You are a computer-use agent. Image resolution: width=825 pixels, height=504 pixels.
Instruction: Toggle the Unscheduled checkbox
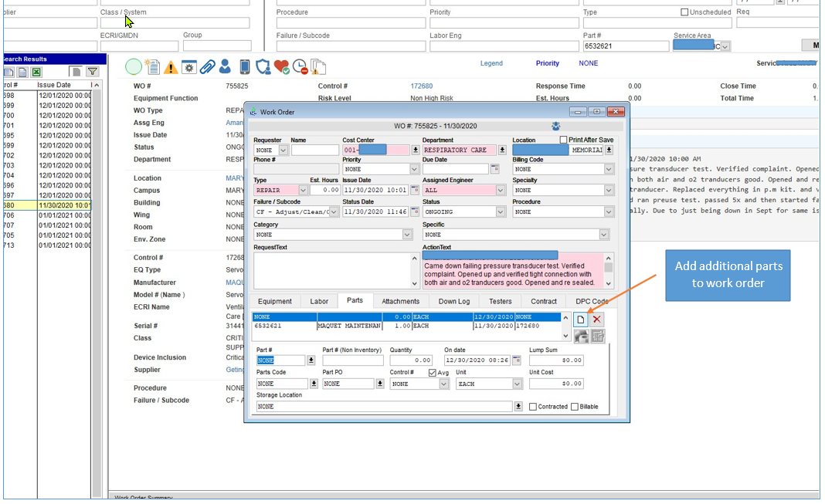[684, 12]
